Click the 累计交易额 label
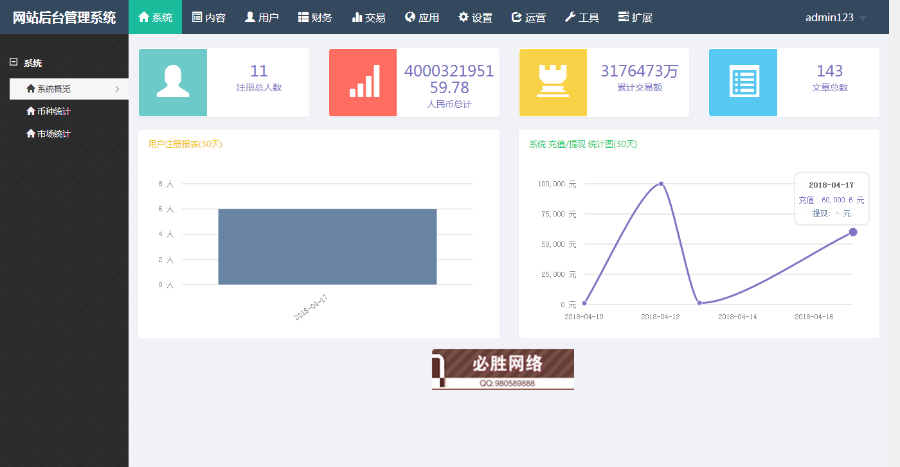 click(639, 87)
